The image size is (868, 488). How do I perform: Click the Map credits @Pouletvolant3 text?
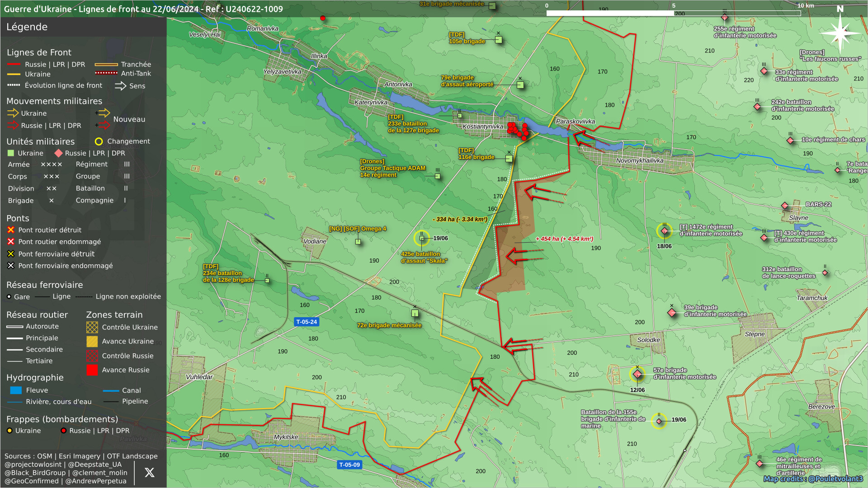(813, 479)
